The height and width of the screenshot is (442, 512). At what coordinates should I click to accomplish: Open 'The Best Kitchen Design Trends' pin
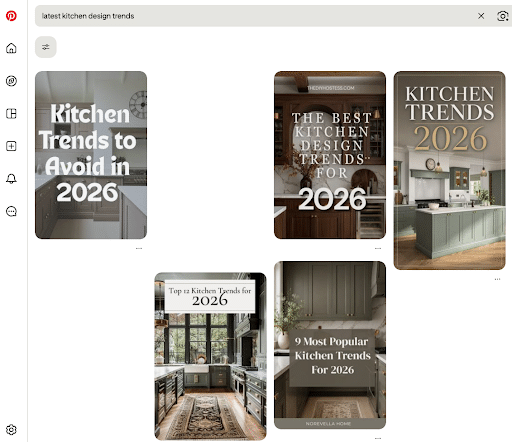click(330, 155)
